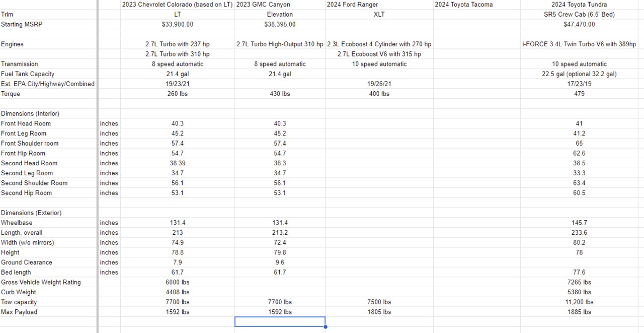This screenshot has height=333, width=644.
Task: Select the $33,900.00 starting MSRP cell
Action: [x=177, y=24]
